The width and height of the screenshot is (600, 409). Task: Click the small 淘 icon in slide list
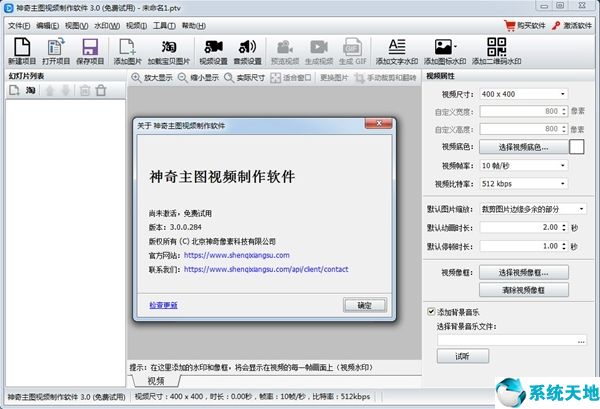coord(31,91)
